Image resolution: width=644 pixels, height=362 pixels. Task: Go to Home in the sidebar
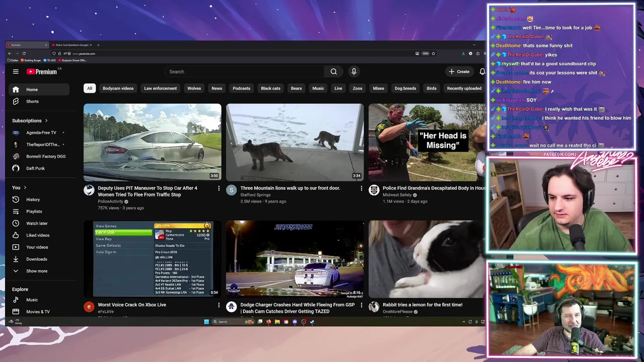[39, 89]
